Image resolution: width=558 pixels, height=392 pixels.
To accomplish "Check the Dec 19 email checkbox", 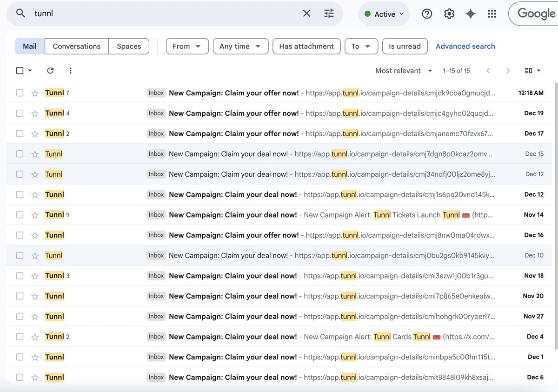I will pyautogui.click(x=20, y=113).
